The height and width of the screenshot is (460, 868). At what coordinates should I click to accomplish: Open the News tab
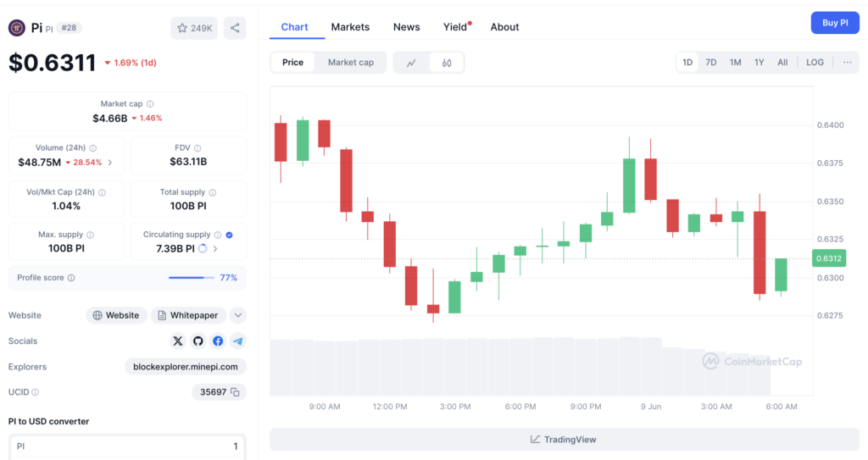(406, 27)
